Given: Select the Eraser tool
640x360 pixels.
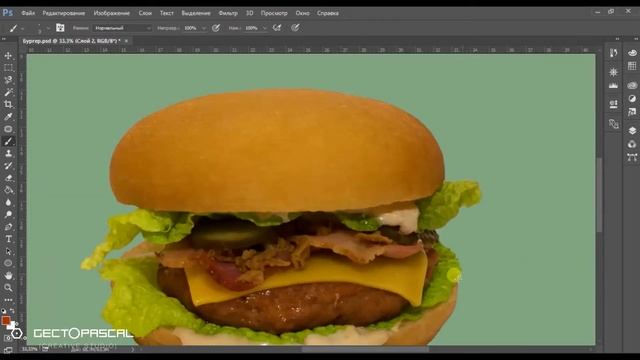Looking at the screenshot, I should point(8,178).
